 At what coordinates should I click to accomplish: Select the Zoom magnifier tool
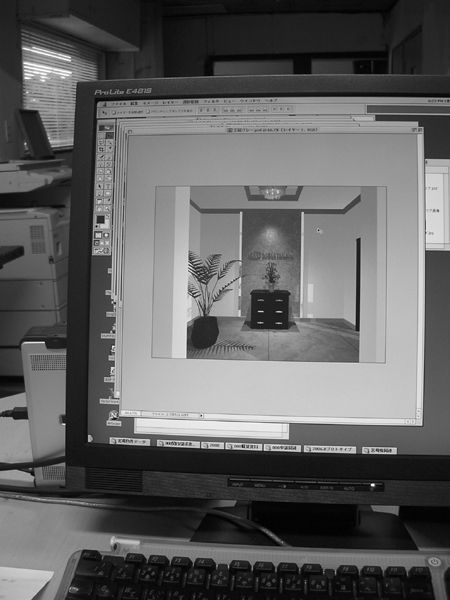pos(108,209)
